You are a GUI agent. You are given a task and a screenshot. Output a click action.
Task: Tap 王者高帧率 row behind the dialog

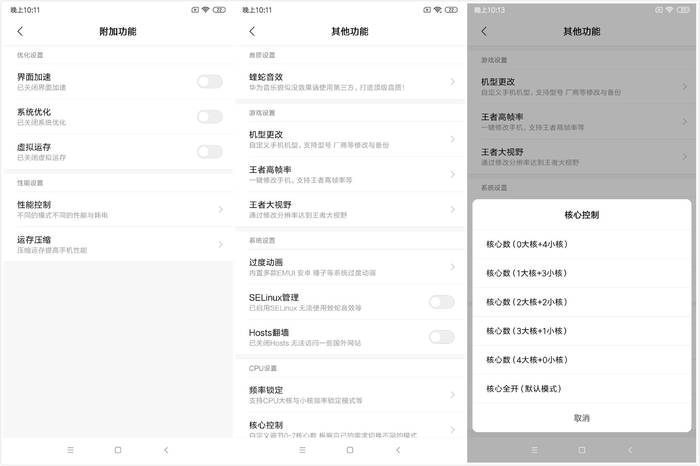click(x=582, y=121)
